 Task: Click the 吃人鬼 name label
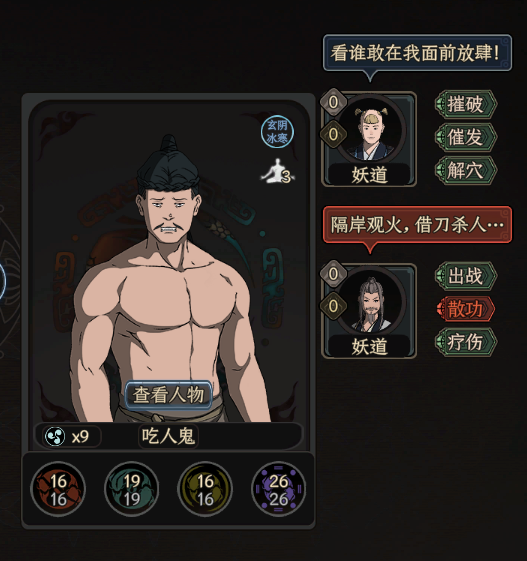point(168,436)
